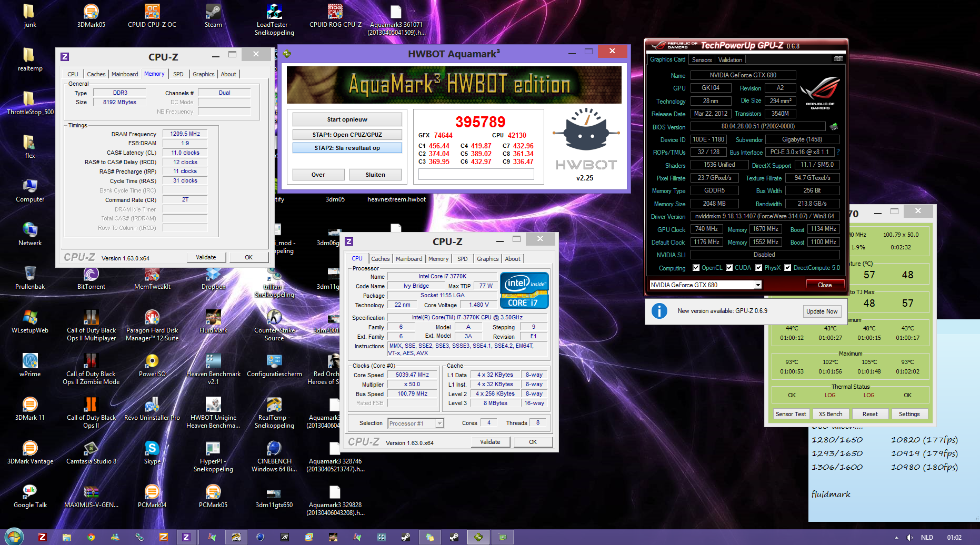980x545 pixels.
Task: Open the CPUID CPU-Z OC desktop shortcut
Action: point(152,16)
